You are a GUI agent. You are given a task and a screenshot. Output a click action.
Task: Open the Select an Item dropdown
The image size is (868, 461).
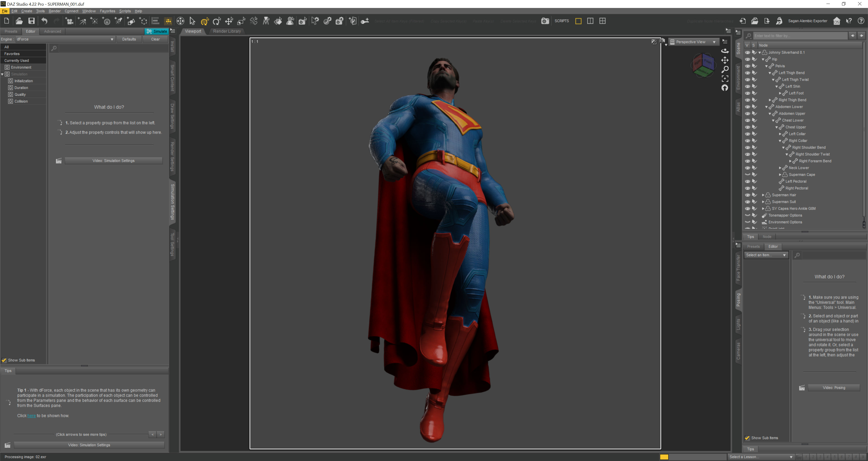point(766,255)
